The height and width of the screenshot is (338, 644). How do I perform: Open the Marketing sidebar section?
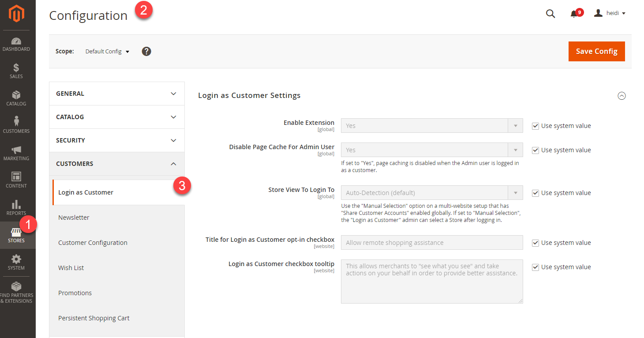click(x=16, y=152)
